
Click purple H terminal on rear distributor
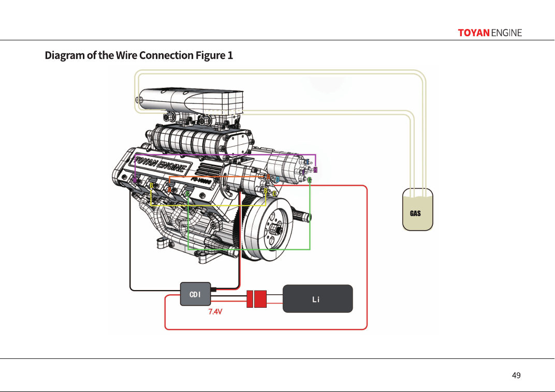(315, 170)
